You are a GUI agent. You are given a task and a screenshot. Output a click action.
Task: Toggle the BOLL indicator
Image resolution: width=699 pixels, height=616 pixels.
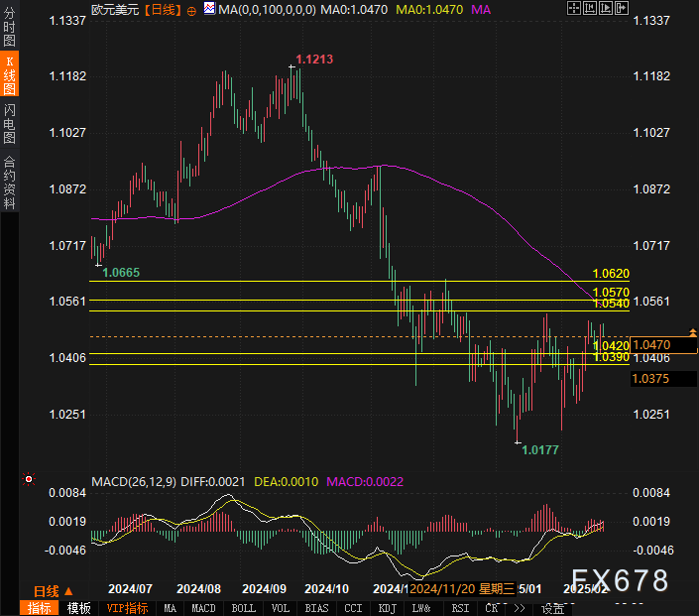tap(243, 608)
